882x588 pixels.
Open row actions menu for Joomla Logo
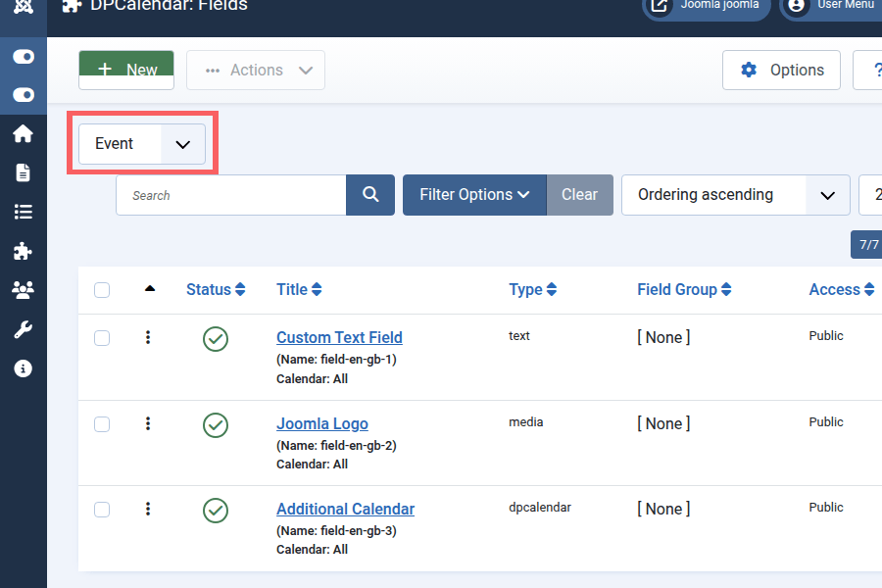(148, 423)
